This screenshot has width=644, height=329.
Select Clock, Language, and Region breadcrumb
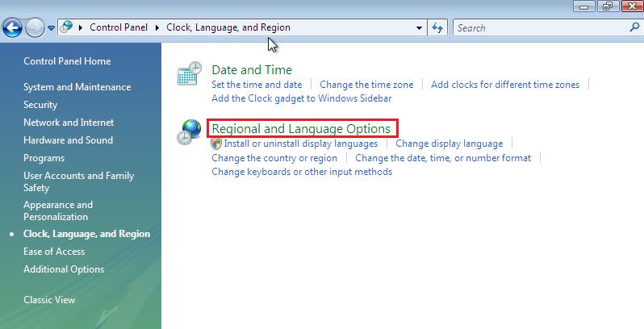(x=228, y=27)
